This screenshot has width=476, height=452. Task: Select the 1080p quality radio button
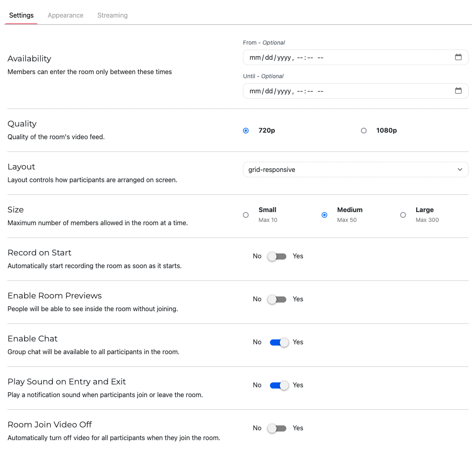pyautogui.click(x=364, y=130)
